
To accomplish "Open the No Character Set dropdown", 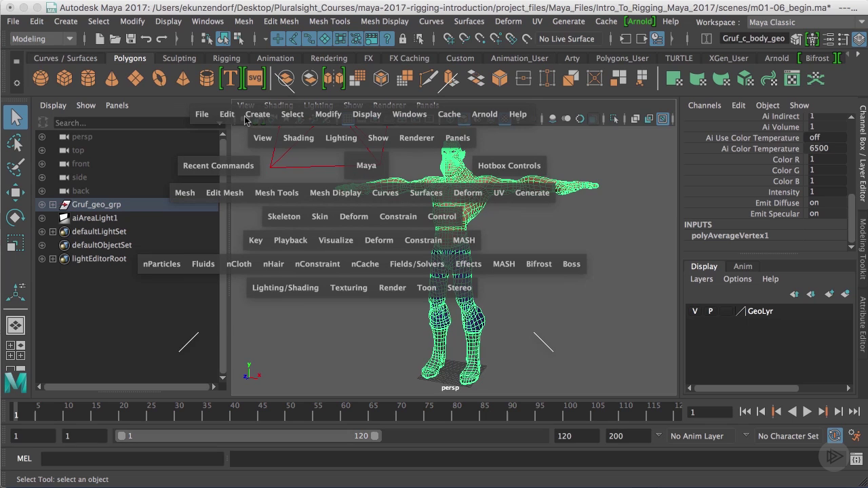I will [x=788, y=436].
